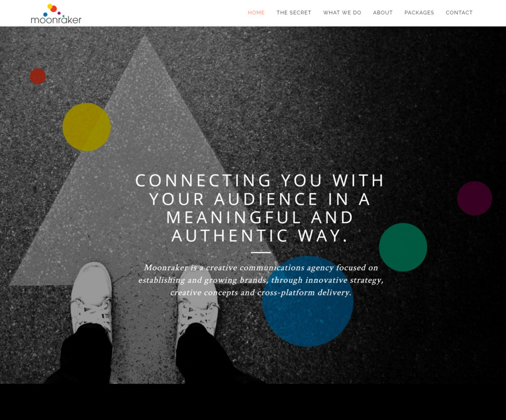This screenshot has height=420, width=506.
Task: Click the small red circle
Action: [x=38, y=76]
